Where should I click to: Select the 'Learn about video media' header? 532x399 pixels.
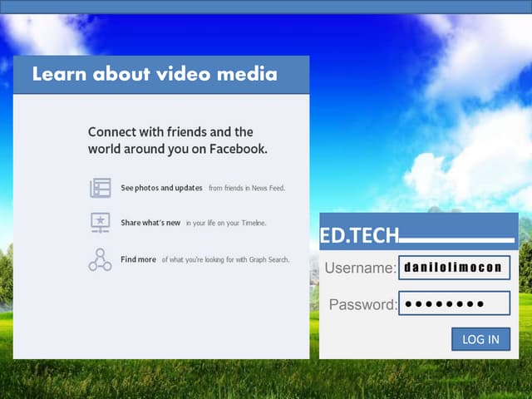pos(155,75)
